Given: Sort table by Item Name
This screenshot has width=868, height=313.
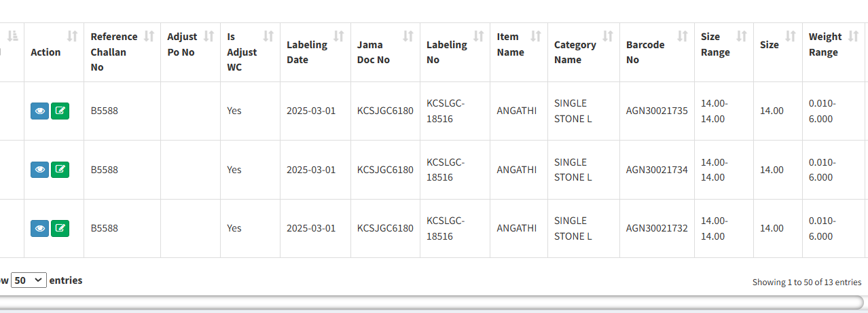Looking at the screenshot, I should click(x=519, y=52).
